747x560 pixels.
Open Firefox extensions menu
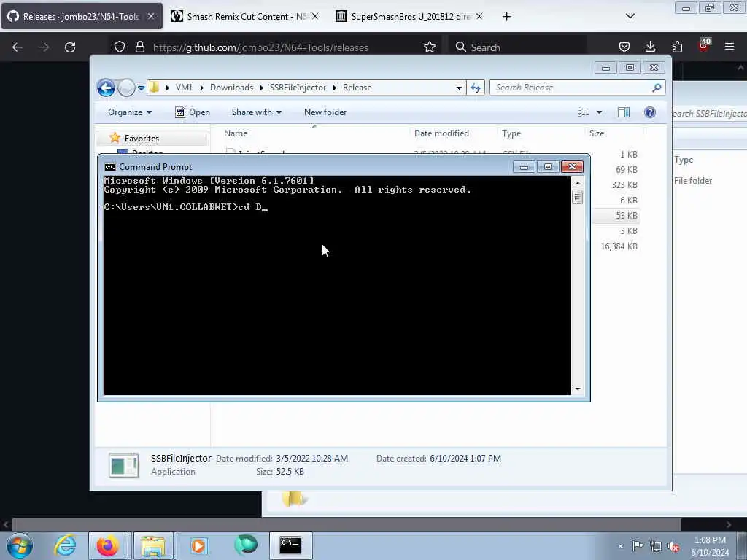pos(677,47)
